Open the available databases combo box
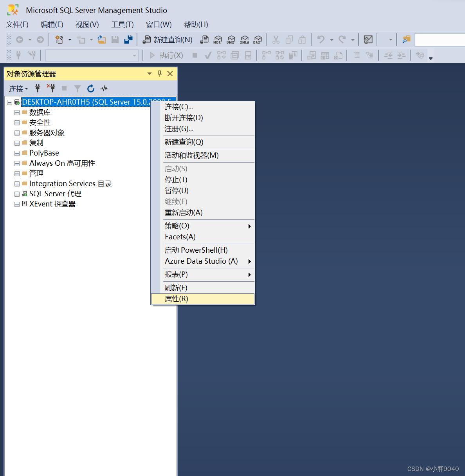Viewport: 465px width, 476px height. (92, 56)
